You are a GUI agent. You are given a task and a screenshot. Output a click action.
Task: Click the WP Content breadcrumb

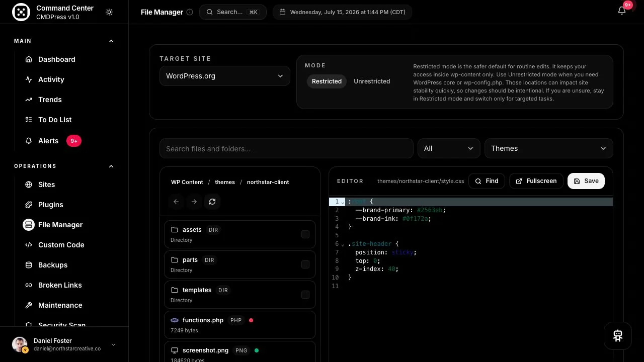[x=187, y=182]
